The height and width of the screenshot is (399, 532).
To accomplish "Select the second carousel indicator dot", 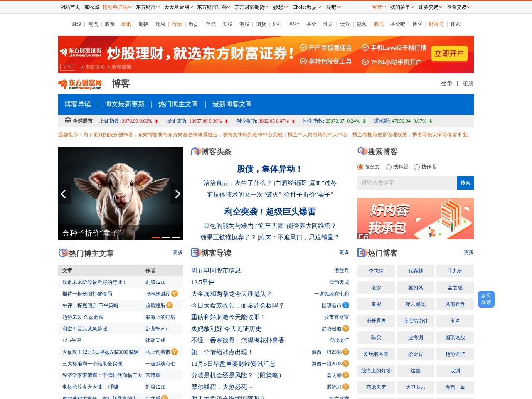I will click(167, 237).
